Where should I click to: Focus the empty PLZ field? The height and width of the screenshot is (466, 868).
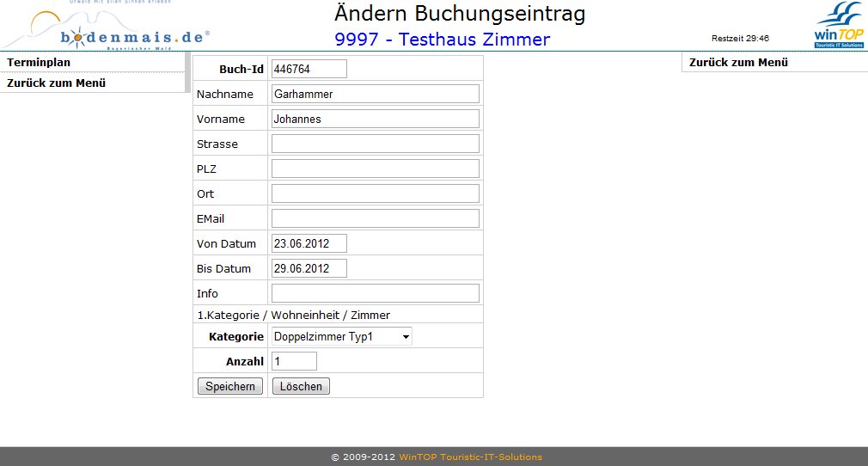(375, 169)
